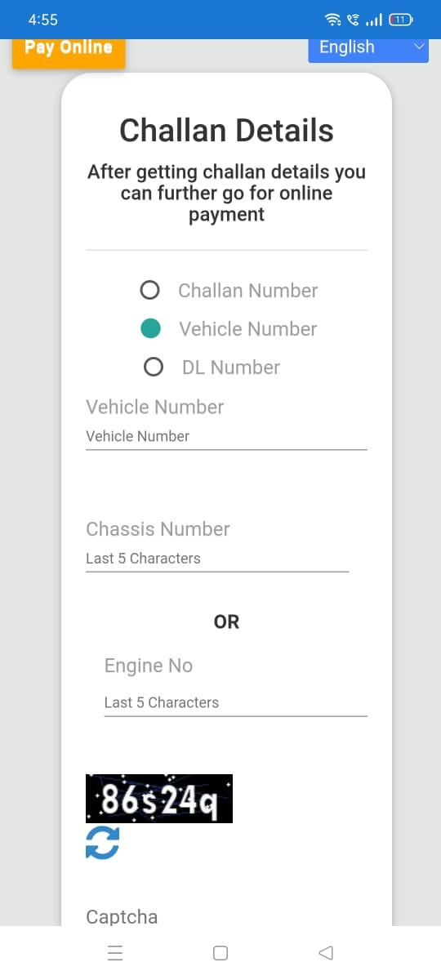441x980 pixels.
Task: Tap the Android home square icon
Action: (220, 952)
